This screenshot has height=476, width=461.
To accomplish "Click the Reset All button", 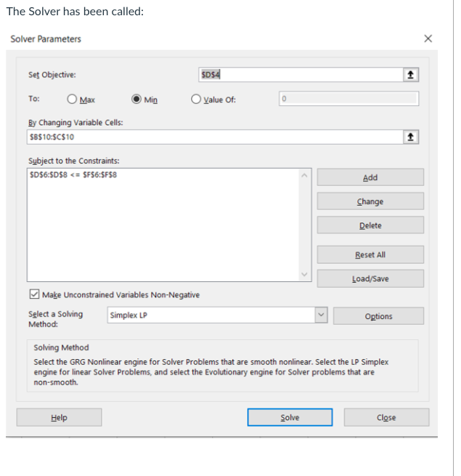I will coord(370,254).
